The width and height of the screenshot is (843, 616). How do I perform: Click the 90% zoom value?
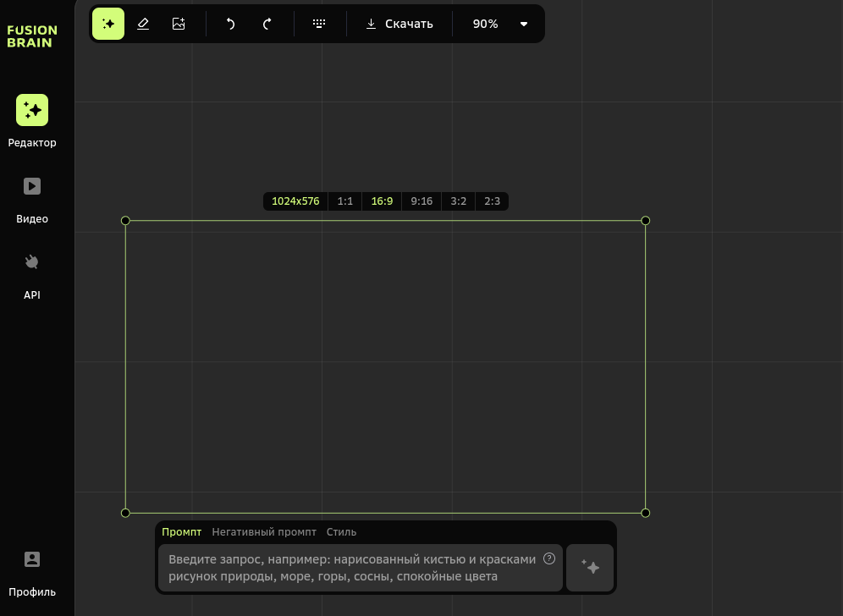pyautogui.click(x=486, y=24)
